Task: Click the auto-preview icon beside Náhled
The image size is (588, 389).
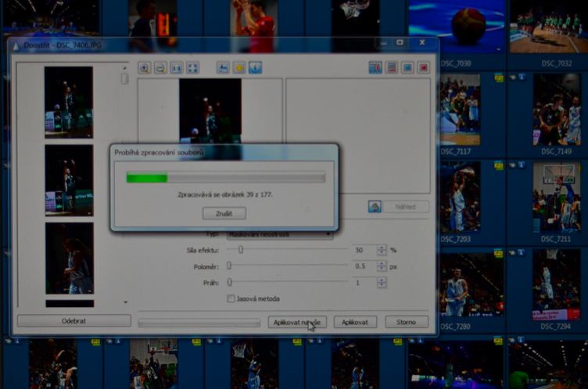Action: click(x=375, y=207)
